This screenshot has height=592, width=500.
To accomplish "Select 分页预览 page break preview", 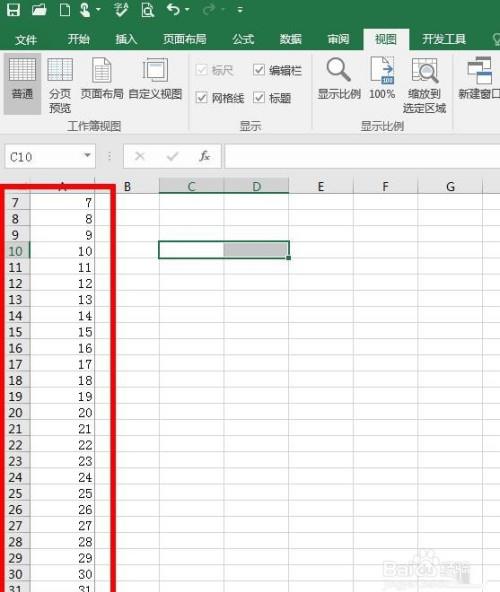I will tap(60, 85).
